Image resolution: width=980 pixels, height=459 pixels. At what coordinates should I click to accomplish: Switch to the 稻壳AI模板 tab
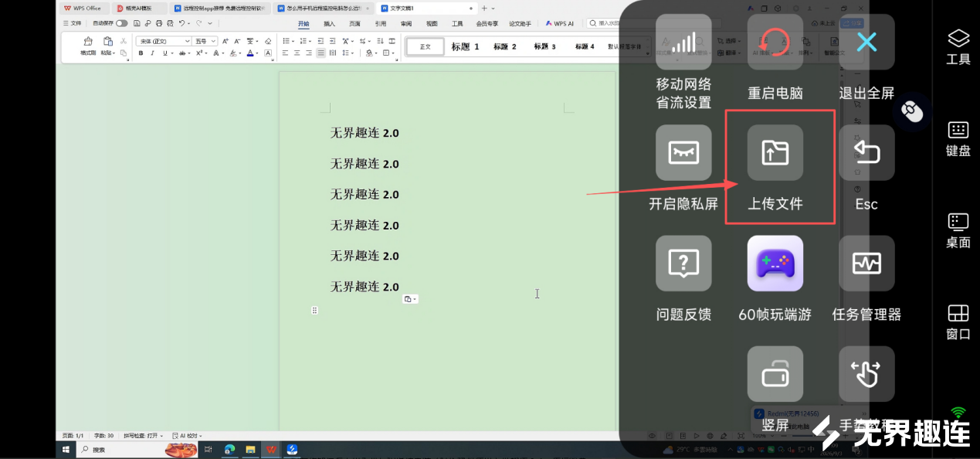140,8
